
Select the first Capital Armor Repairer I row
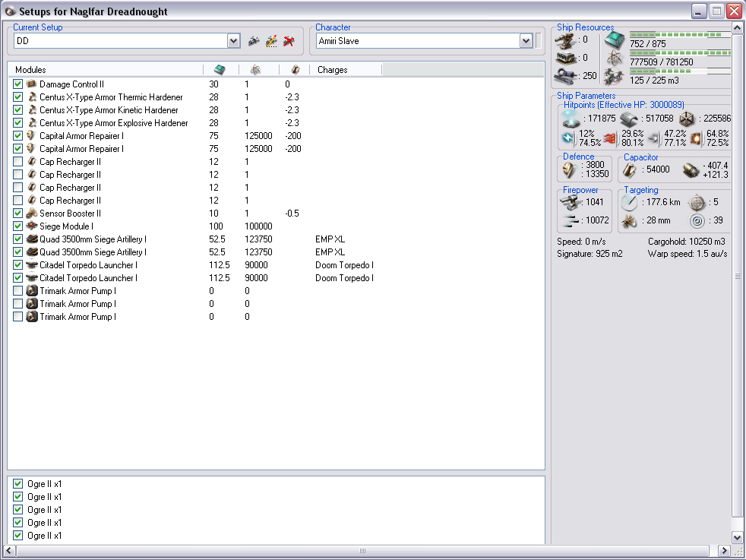coord(82,136)
